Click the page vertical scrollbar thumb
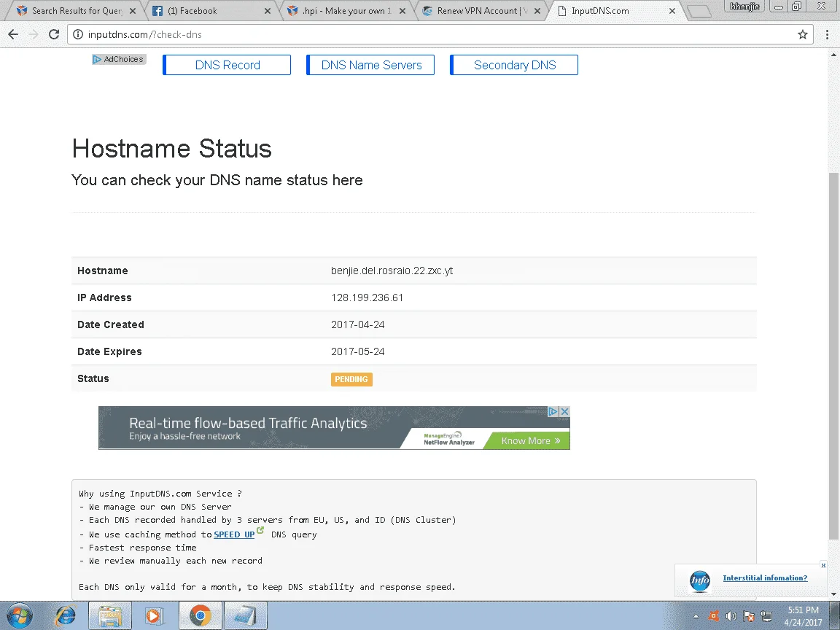The width and height of the screenshot is (840, 630). click(x=833, y=356)
